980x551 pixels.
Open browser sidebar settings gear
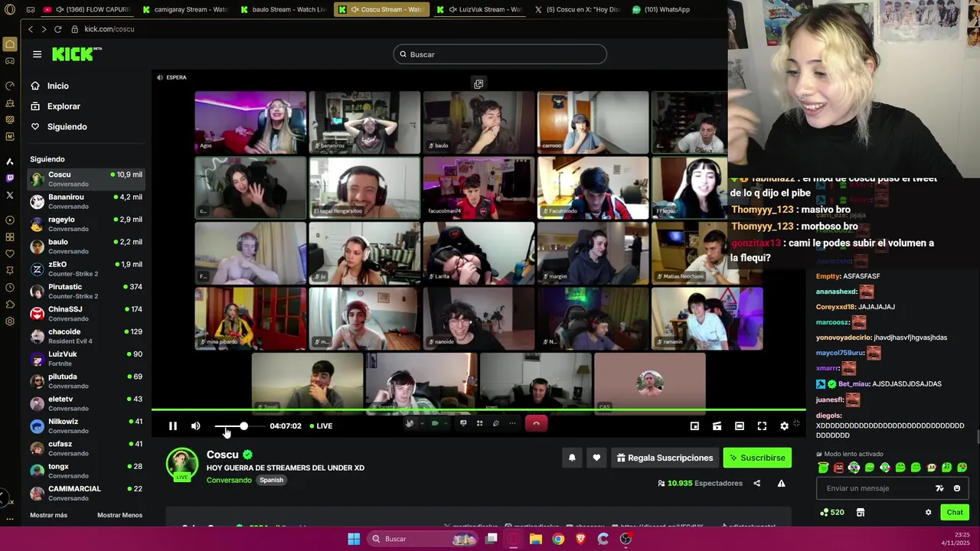coord(9,321)
